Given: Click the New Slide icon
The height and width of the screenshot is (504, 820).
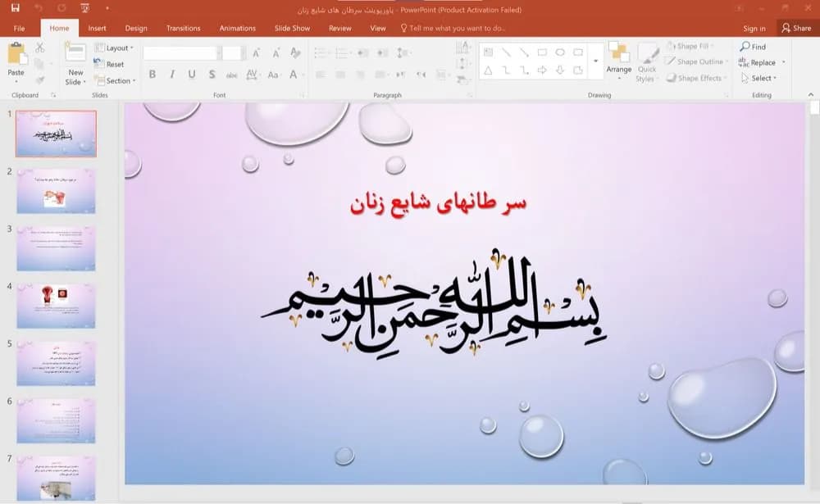Looking at the screenshot, I should (x=75, y=52).
